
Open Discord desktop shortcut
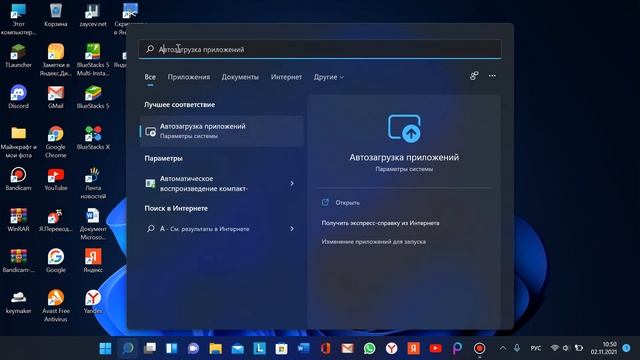pyautogui.click(x=18, y=97)
